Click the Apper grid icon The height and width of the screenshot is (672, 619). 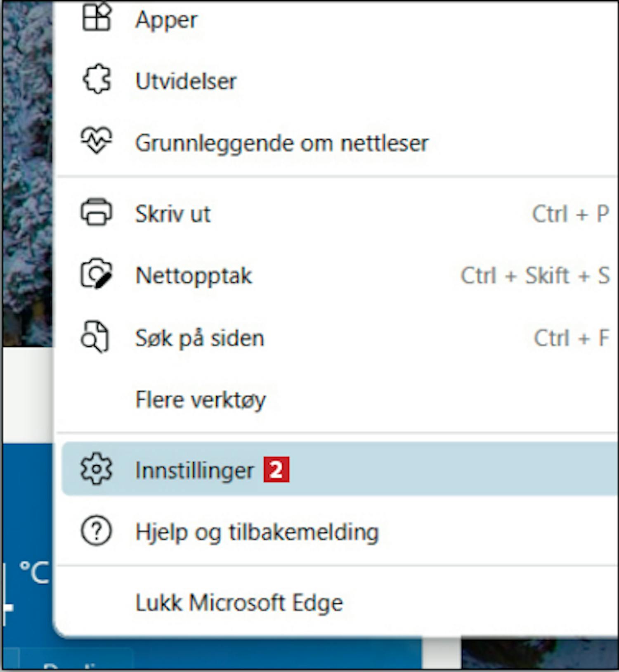[x=97, y=17]
